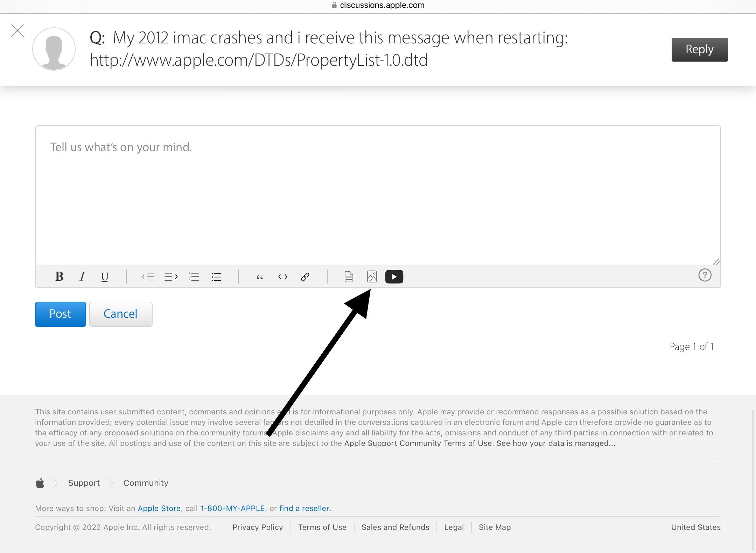Open the Privacy Policy link
Viewport: 756px width, 553px height.
pos(258,527)
